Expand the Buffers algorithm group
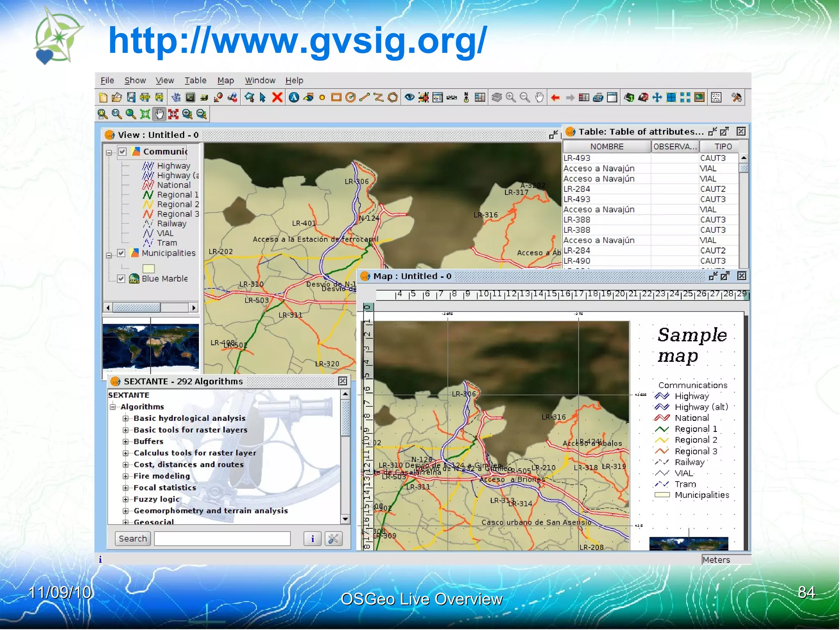This screenshot has width=840, height=630. click(x=126, y=441)
